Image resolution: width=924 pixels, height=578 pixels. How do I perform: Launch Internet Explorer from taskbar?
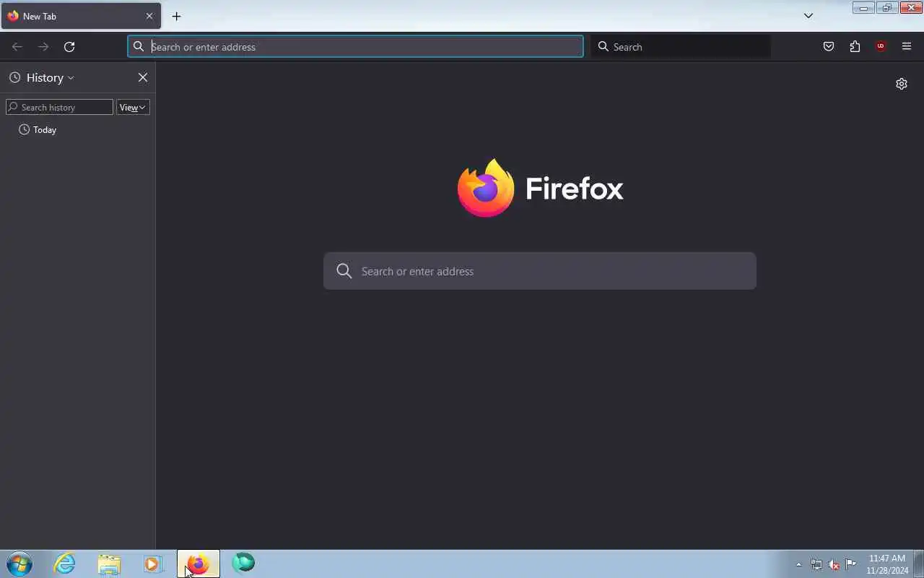tap(65, 564)
